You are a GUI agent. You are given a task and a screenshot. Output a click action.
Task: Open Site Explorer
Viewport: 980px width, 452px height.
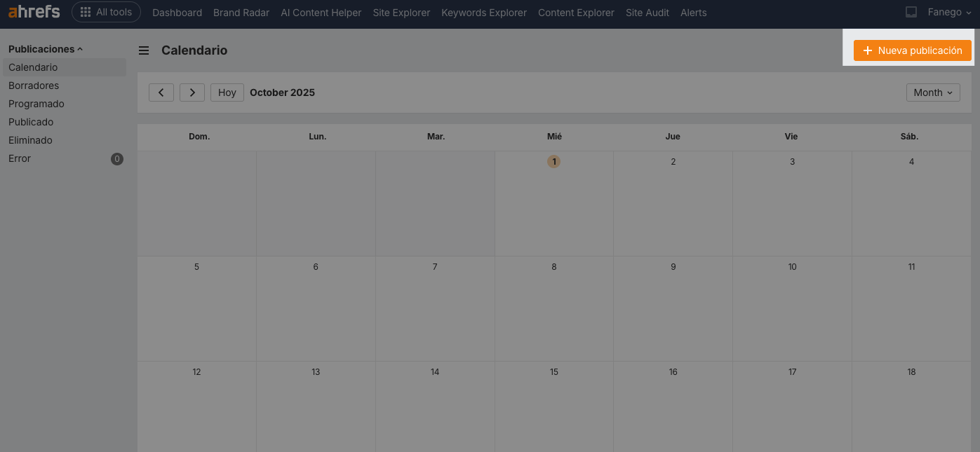[x=401, y=13]
